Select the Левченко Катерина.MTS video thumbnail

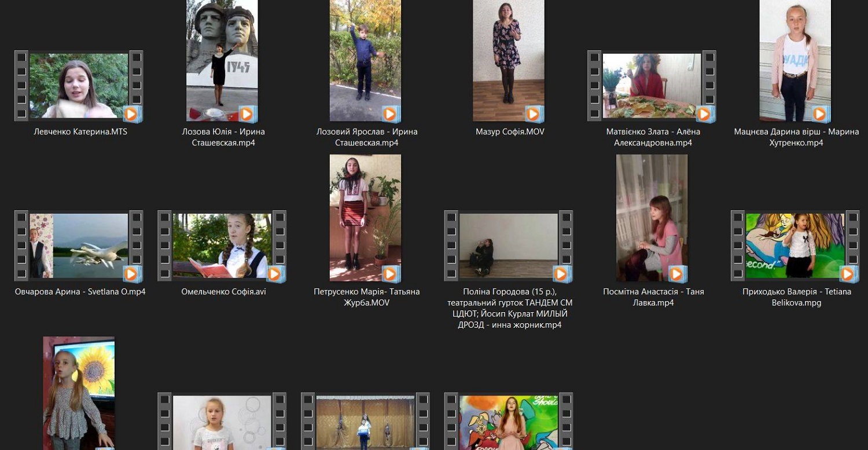pos(79,86)
